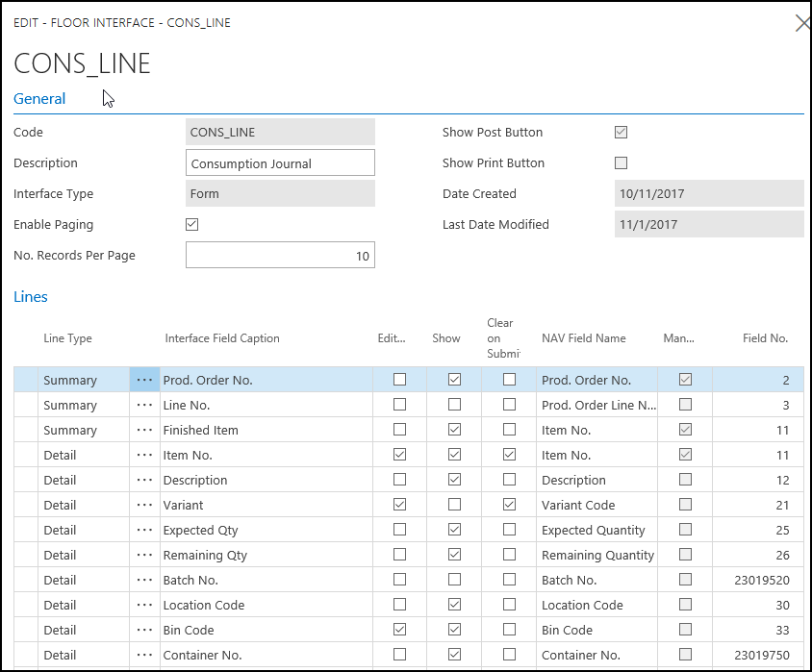Open the ellipsis menu for Bin Code row
Viewport: 812px width, 672px height.
tap(144, 630)
